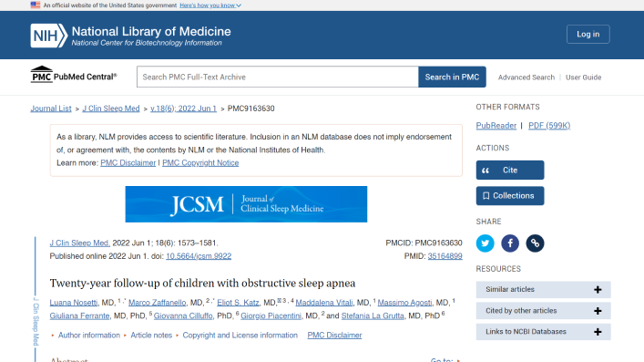This screenshot has height=362, width=644.
Task: Open the PMC PubMed Central logo
Action: [74, 76]
